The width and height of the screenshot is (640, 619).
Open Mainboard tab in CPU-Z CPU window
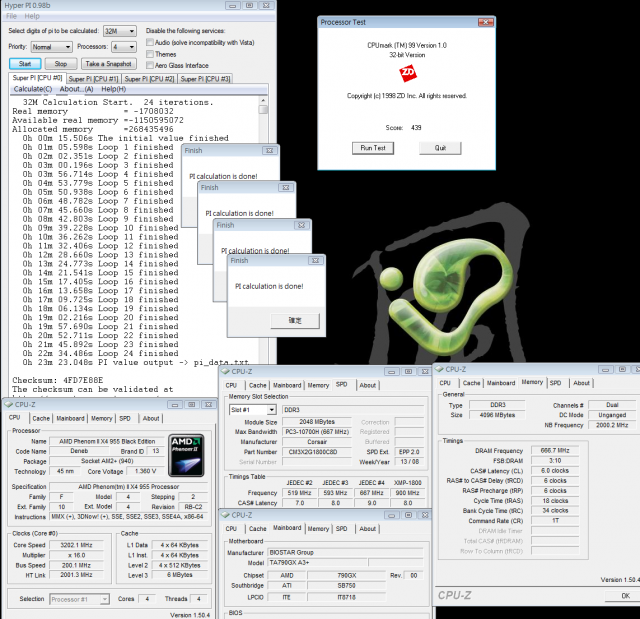point(70,418)
